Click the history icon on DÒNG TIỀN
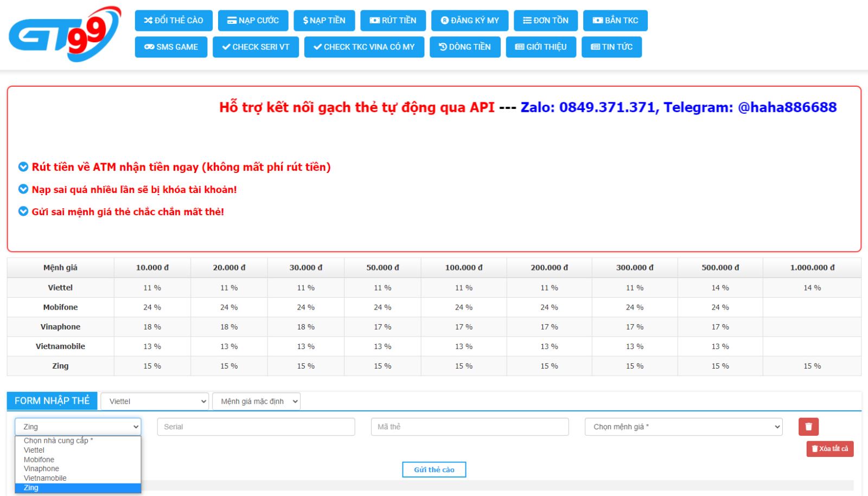Viewport: 868px width, 496px height. [443, 47]
